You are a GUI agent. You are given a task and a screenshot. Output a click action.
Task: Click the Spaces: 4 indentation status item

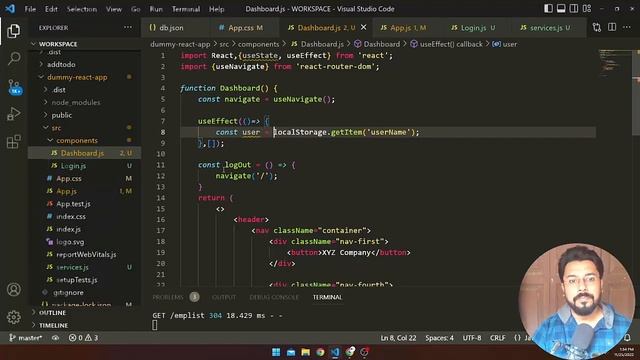[439, 338]
